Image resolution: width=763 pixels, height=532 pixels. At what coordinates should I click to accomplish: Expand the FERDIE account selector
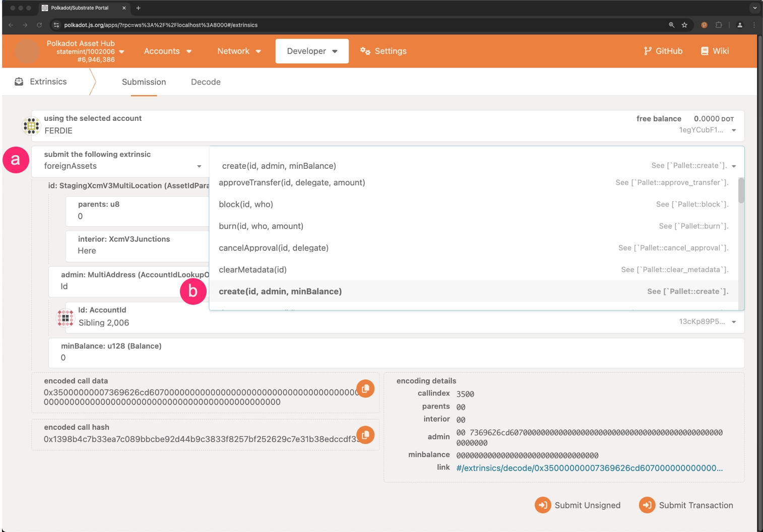point(734,130)
